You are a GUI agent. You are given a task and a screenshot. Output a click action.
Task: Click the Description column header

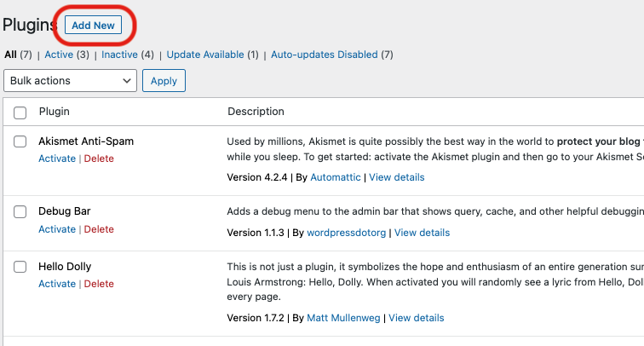tap(256, 112)
